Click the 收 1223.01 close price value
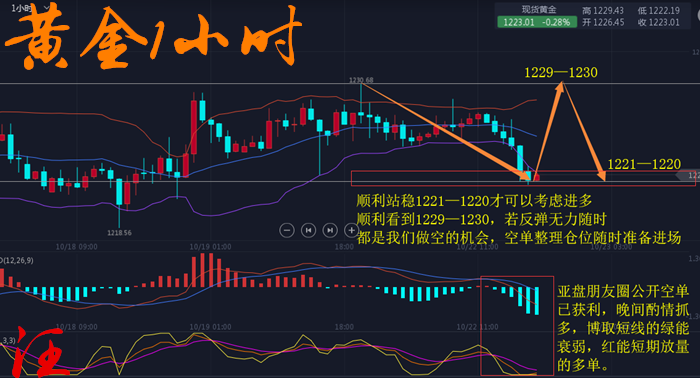This screenshot has height=378, width=700. pos(658,22)
